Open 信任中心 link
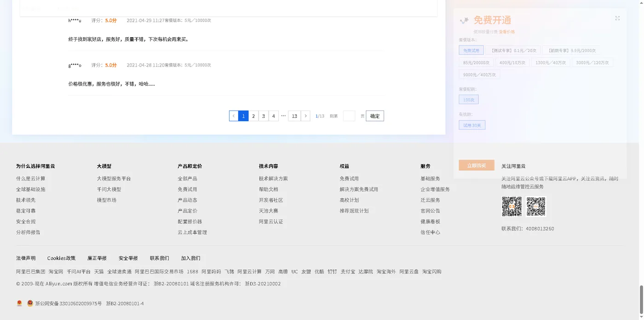Screen dimensions: 644x320 point(430,233)
